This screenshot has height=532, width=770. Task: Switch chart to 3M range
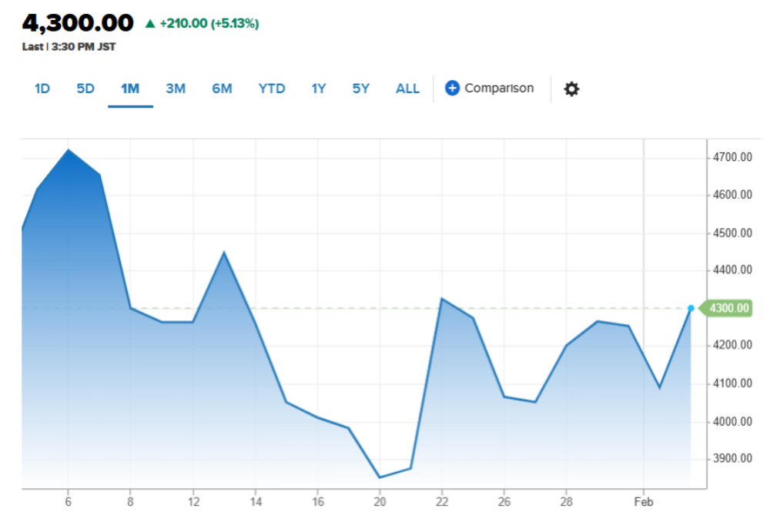click(176, 89)
